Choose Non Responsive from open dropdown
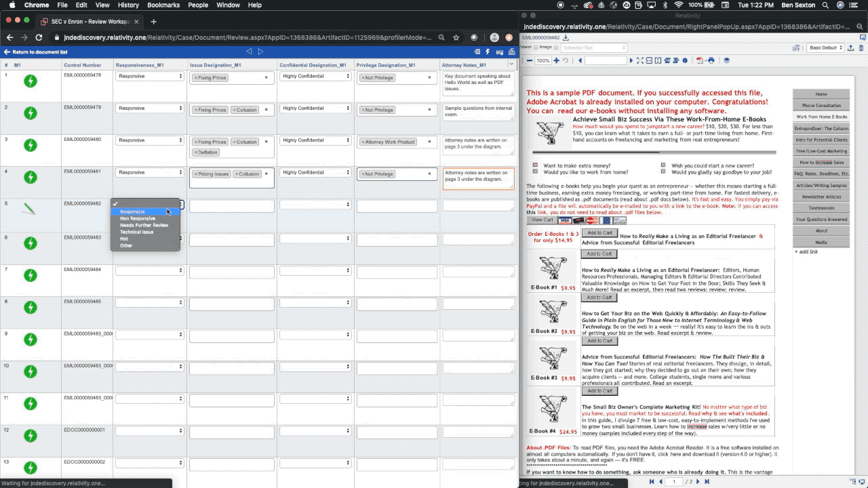868x488 pixels. pyautogui.click(x=138, y=218)
